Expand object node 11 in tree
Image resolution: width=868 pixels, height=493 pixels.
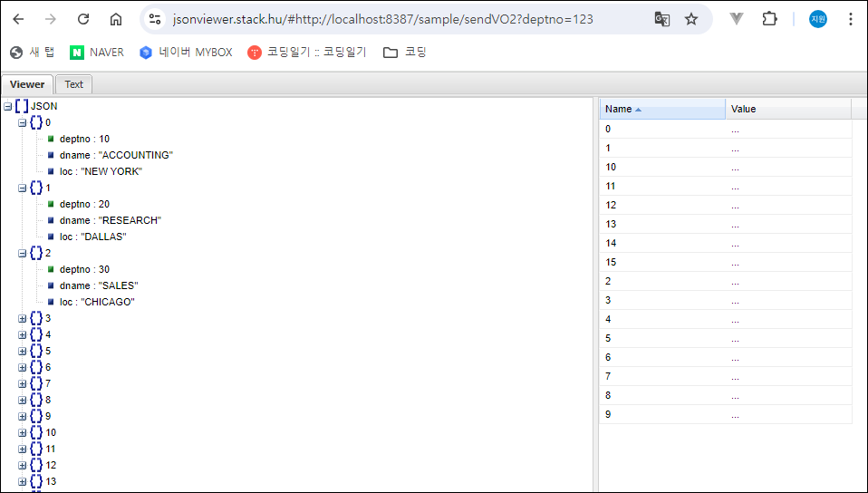click(22, 449)
